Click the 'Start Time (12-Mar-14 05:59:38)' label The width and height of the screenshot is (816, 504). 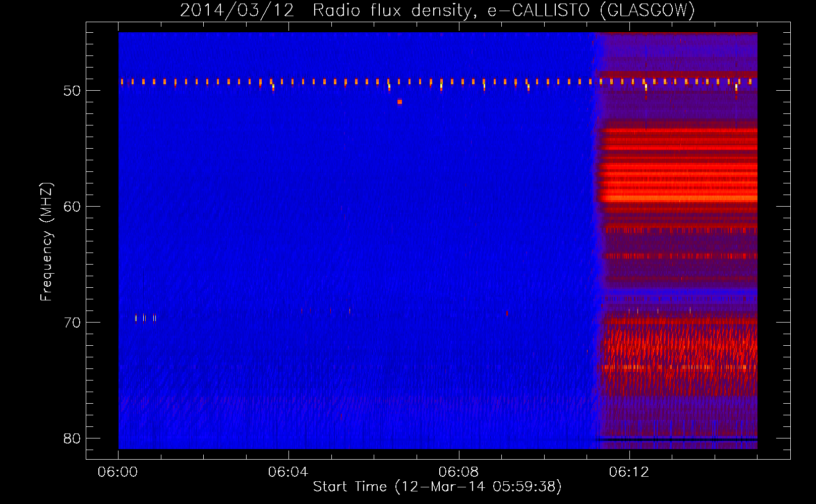pyautogui.click(x=437, y=487)
